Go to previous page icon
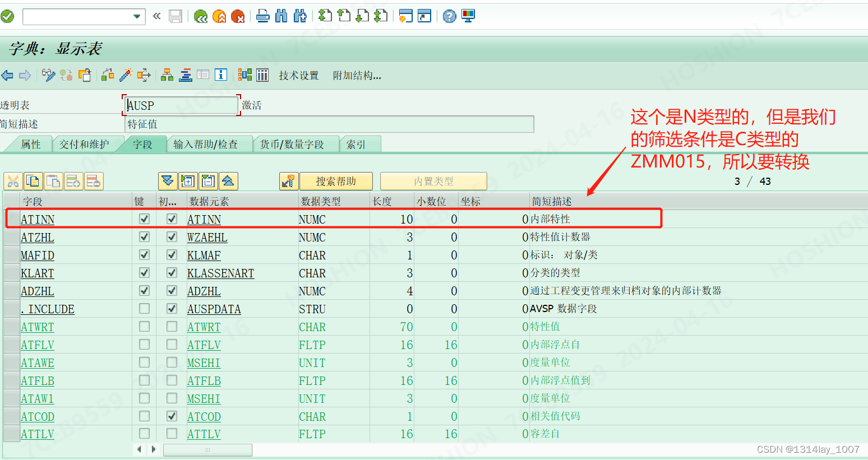Screen dimensions: 868x460 click(x=344, y=16)
